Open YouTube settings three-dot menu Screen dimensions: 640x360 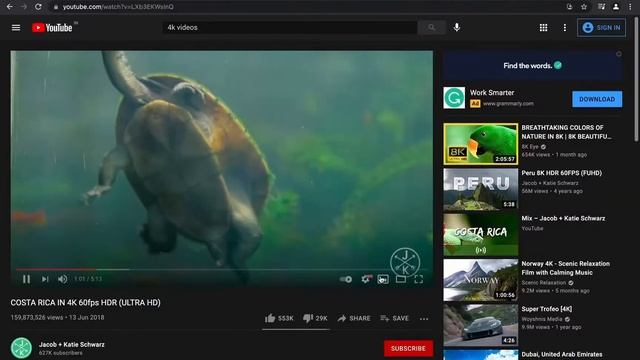[x=564, y=28]
